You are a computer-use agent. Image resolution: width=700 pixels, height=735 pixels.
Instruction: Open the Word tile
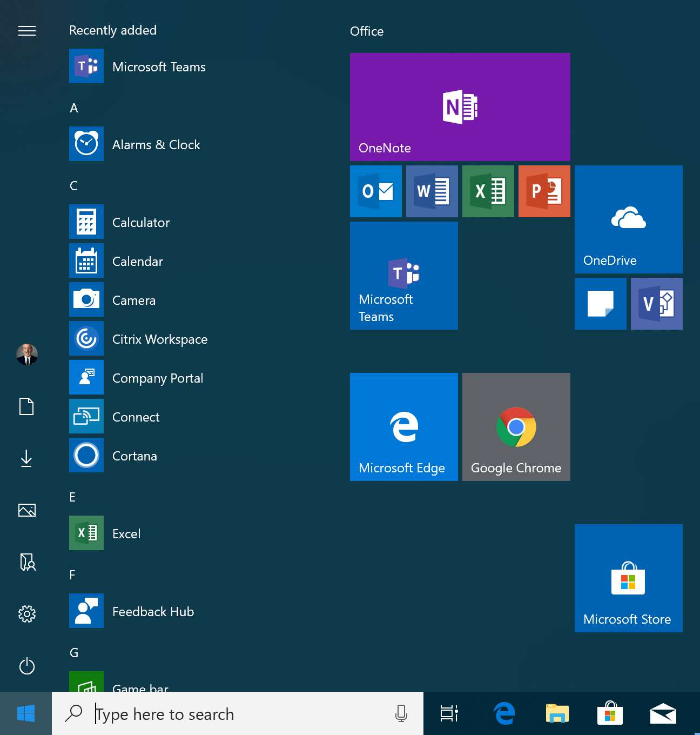432,191
